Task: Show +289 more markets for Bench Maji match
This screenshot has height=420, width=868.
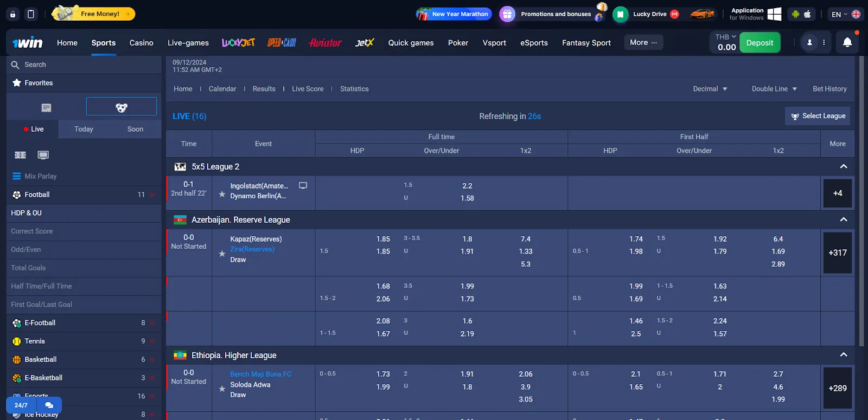Action: click(838, 388)
